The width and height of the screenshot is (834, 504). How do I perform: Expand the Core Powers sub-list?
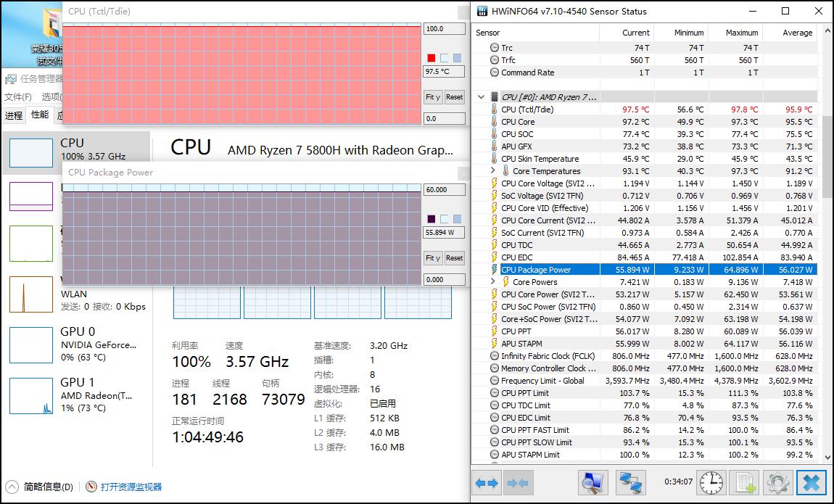pyautogui.click(x=492, y=282)
